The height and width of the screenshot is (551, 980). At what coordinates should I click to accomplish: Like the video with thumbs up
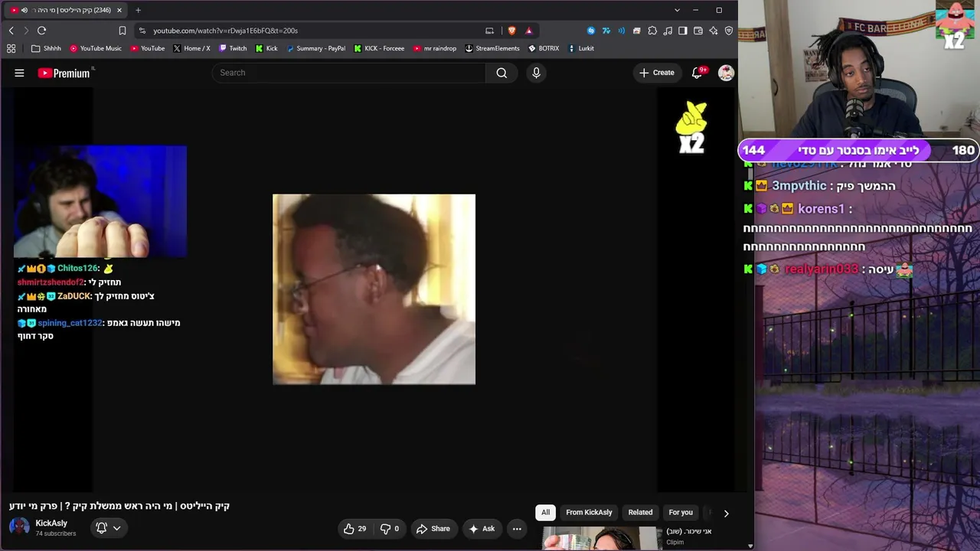click(354, 529)
